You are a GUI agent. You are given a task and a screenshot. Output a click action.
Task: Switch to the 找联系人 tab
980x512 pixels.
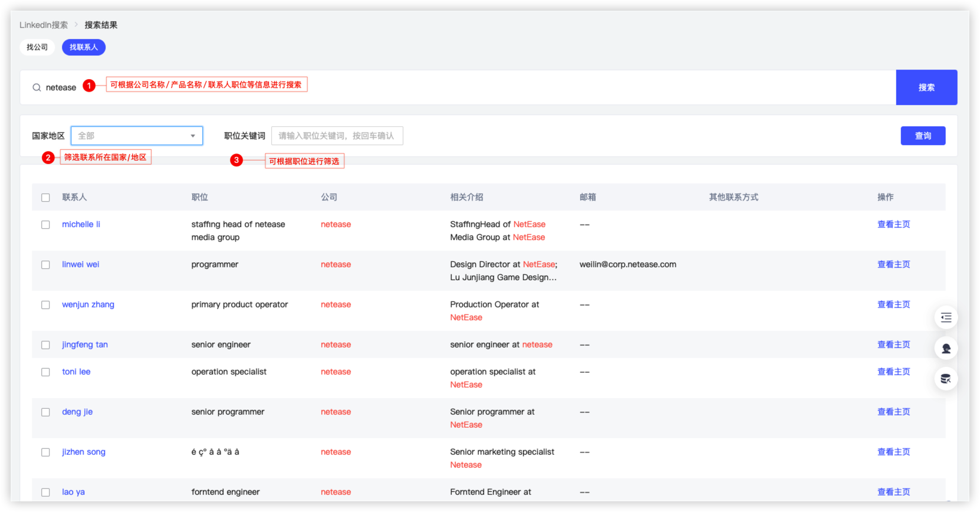[84, 47]
